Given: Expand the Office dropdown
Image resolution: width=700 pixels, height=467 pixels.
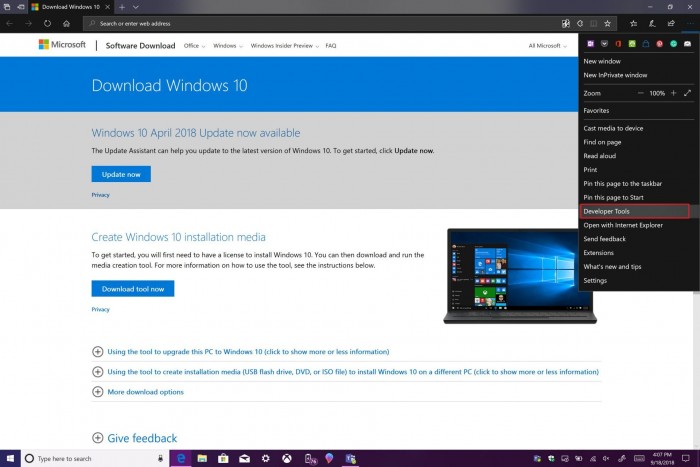Looking at the screenshot, I should pyautogui.click(x=194, y=46).
